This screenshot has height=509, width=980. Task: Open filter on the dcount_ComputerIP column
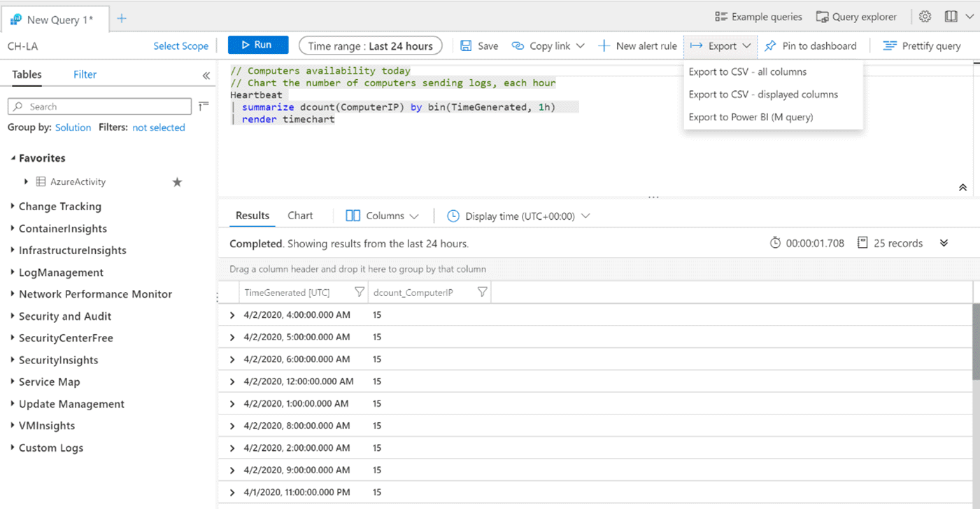pyautogui.click(x=482, y=292)
